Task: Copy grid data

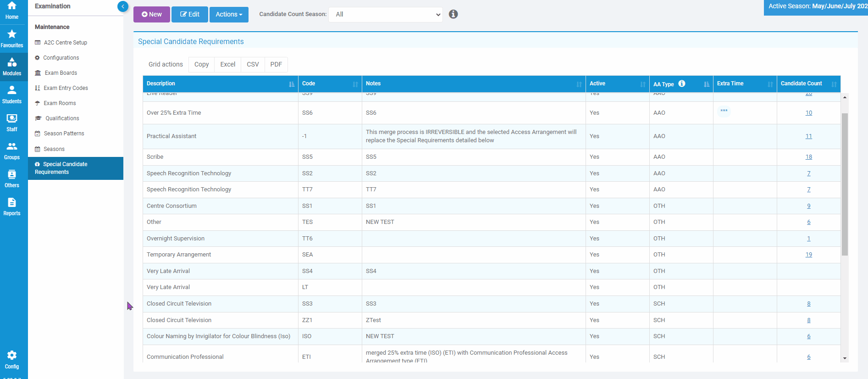Action: pos(201,65)
